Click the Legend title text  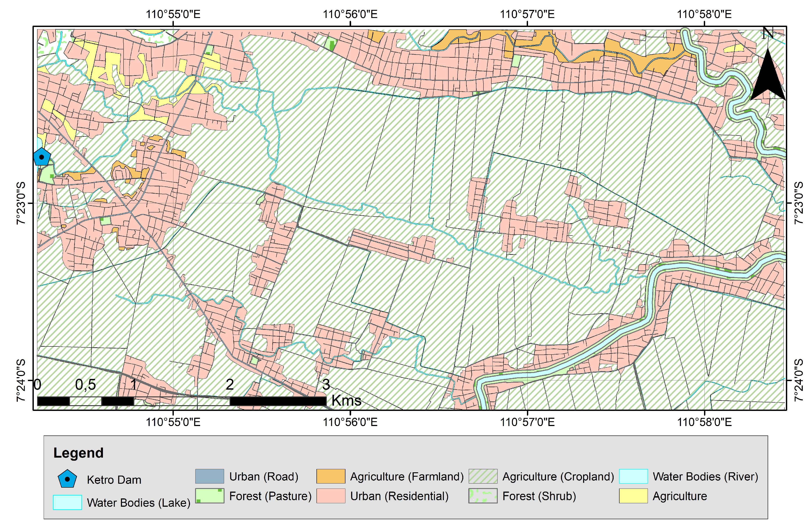click(x=78, y=453)
